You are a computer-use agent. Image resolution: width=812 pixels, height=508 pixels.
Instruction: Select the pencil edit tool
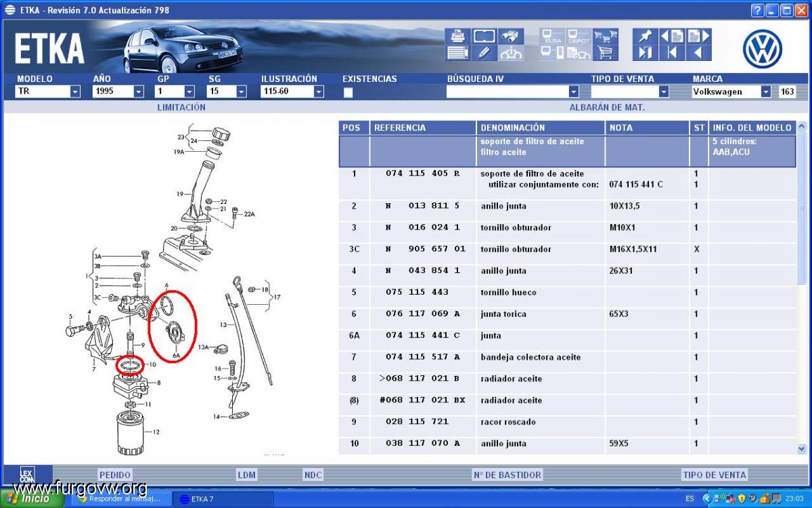tap(484, 53)
